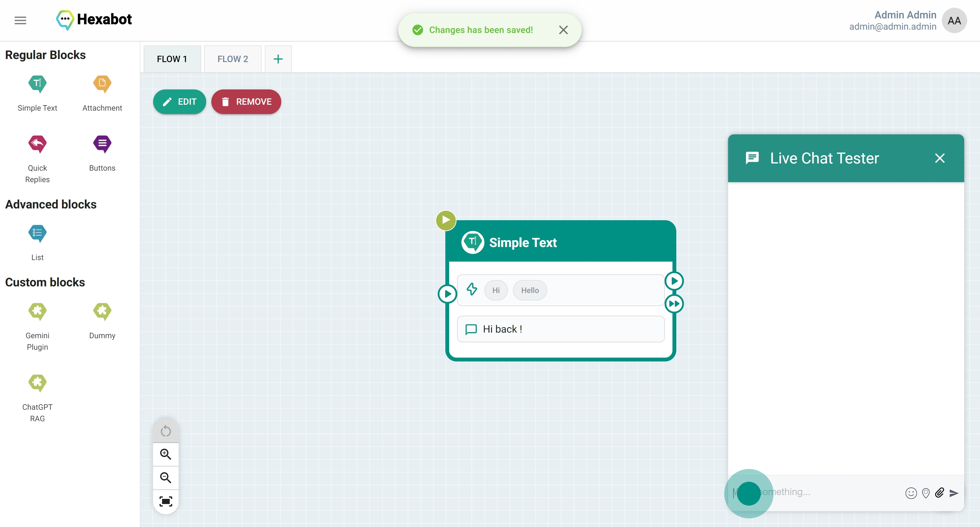Fit canvas to screen icon

165,501
